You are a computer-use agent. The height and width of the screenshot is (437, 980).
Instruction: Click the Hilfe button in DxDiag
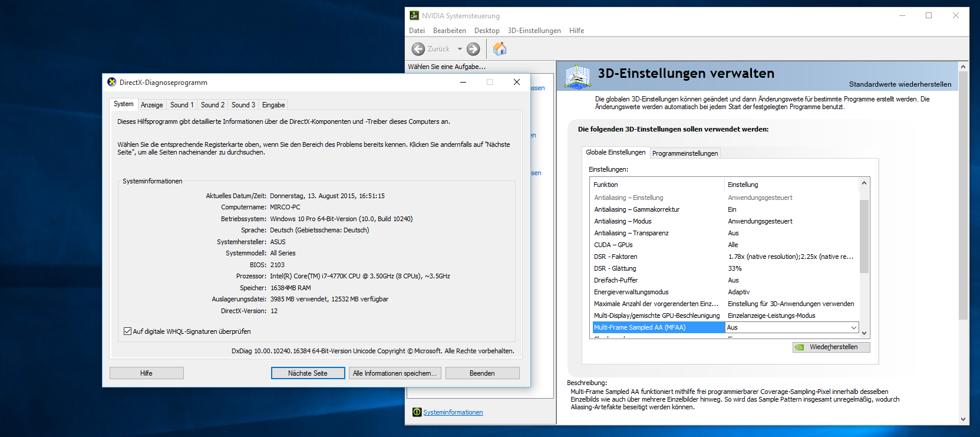click(x=146, y=373)
